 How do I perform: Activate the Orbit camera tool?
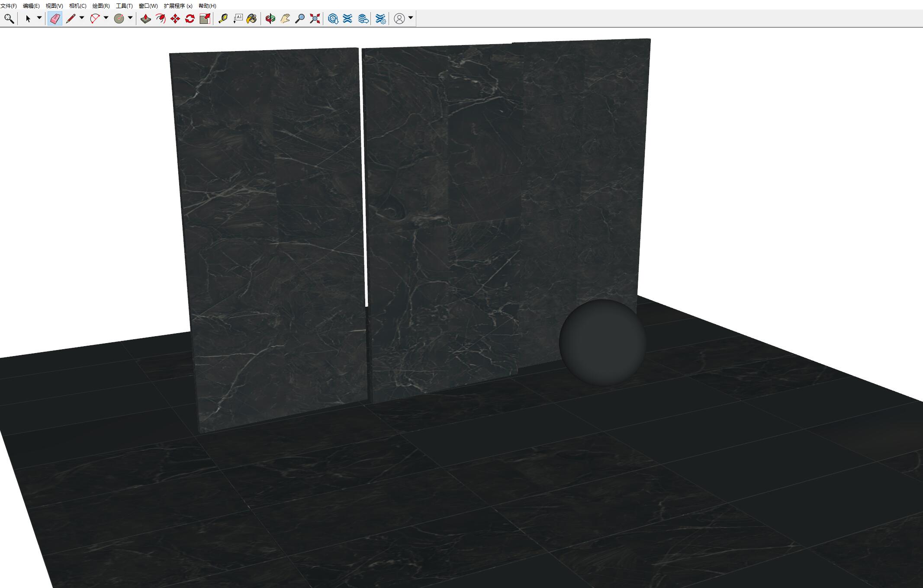[x=270, y=19]
